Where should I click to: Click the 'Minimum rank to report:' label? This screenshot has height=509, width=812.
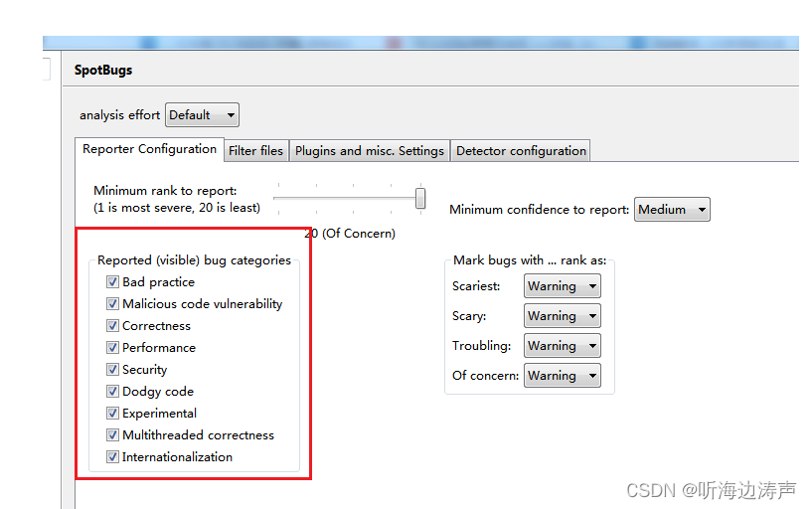pos(165,191)
